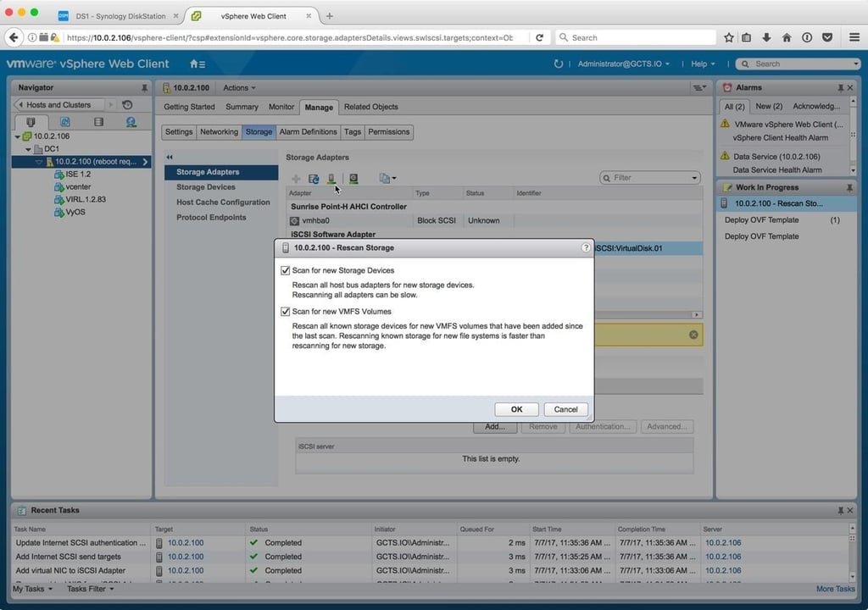The image size is (868, 610).
Task: Click add storage adapter plus icon
Action: pyautogui.click(x=296, y=178)
